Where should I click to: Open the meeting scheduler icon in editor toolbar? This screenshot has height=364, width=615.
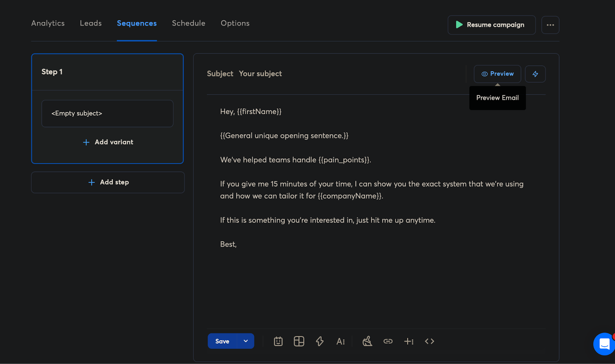278,341
